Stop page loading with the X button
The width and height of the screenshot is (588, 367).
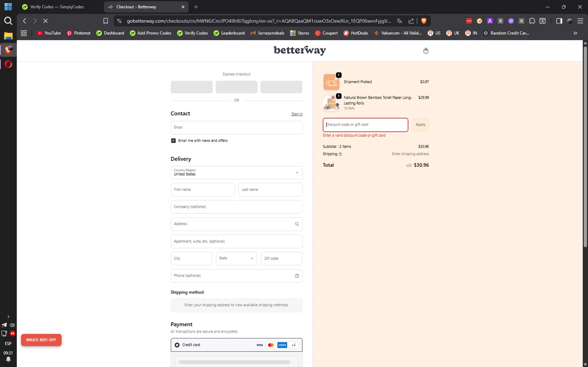[45, 21]
